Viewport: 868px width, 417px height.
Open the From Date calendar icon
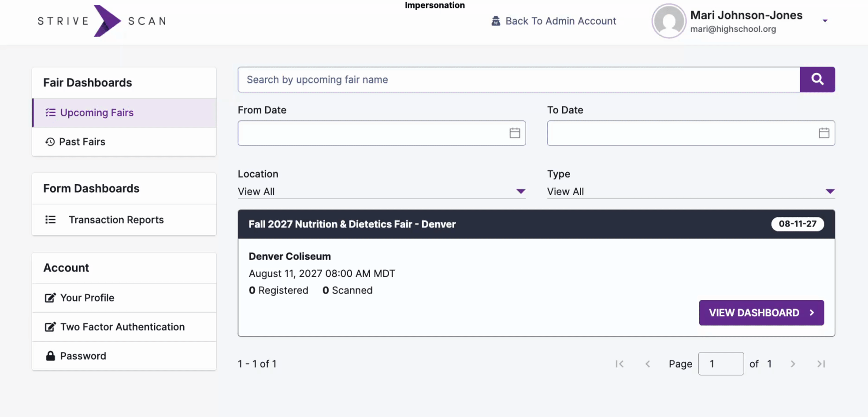click(x=515, y=133)
